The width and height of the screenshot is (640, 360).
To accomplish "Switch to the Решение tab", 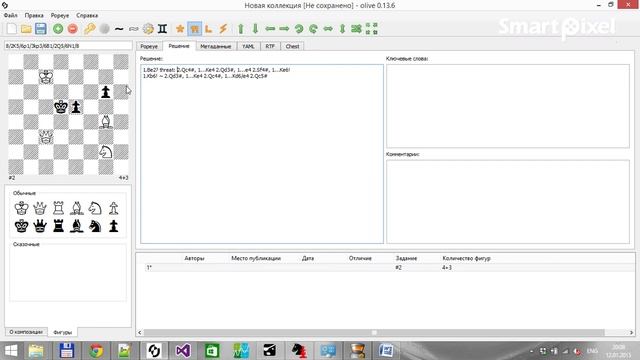I will [x=179, y=46].
